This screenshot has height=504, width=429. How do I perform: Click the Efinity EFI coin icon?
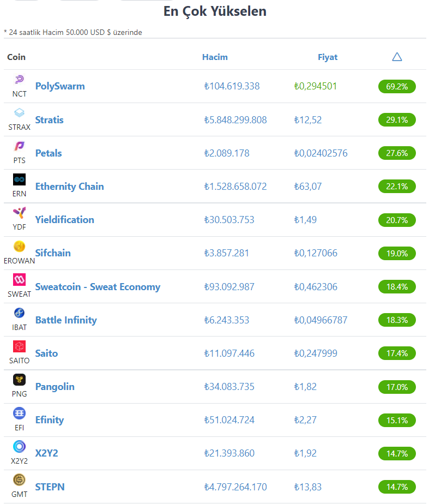[x=20, y=413]
